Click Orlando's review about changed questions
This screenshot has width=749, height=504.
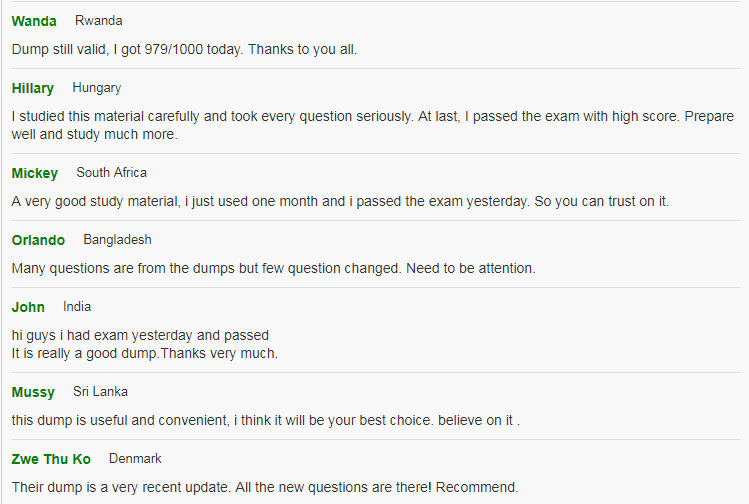(274, 268)
